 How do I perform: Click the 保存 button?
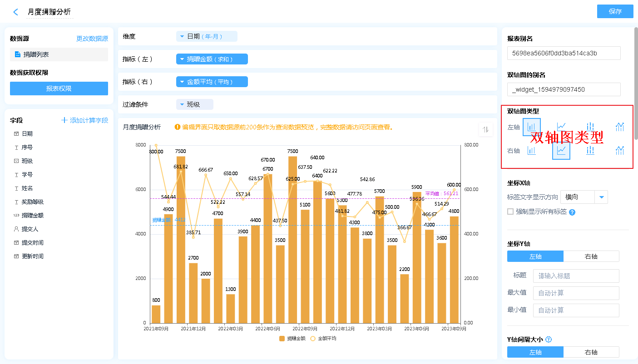(x=615, y=11)
